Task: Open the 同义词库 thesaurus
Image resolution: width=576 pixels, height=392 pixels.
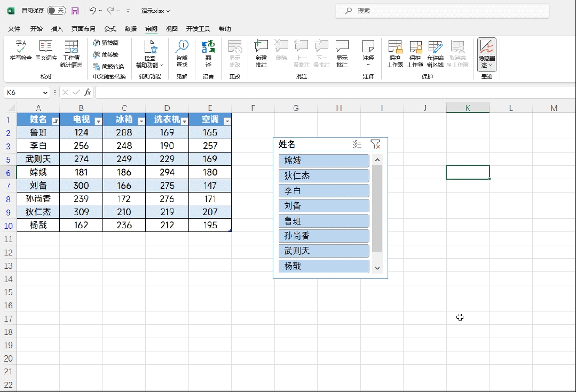Action: pyautogui.click(x=46, y=50)
